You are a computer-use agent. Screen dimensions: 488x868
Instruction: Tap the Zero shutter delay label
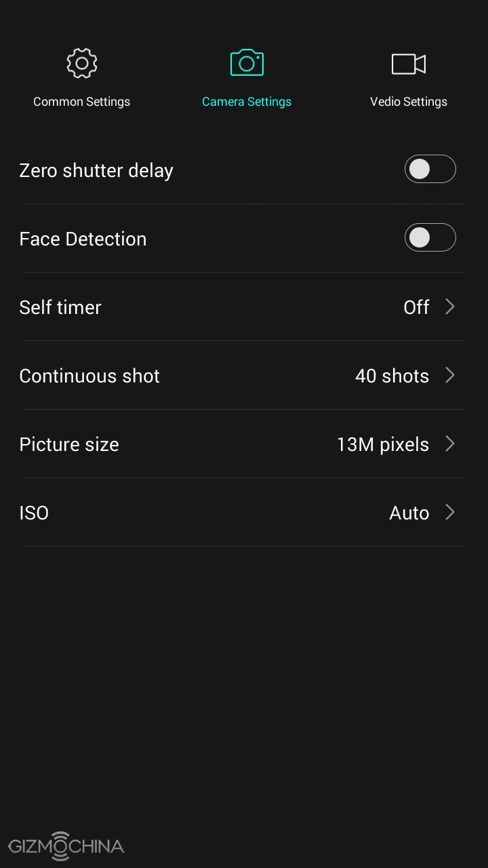coord(96,170)
